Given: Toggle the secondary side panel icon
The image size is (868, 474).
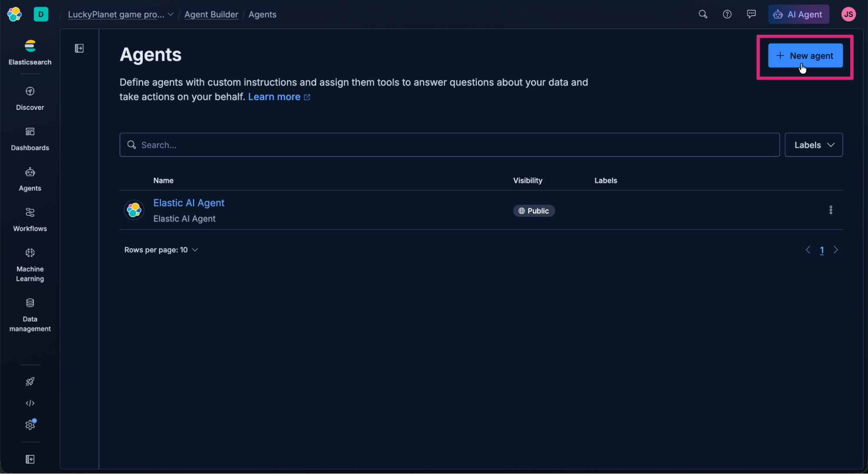Looking at the screenshot, I should 79,48.
